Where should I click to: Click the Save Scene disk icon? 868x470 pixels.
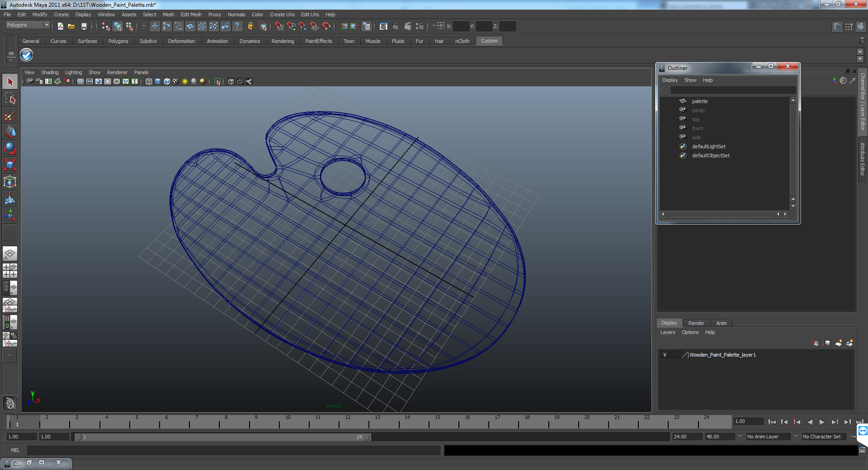(84, 26)
